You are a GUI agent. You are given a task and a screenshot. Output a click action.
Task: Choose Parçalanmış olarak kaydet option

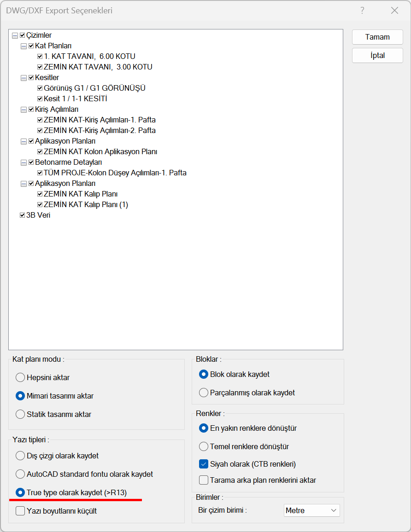(204, 393)
